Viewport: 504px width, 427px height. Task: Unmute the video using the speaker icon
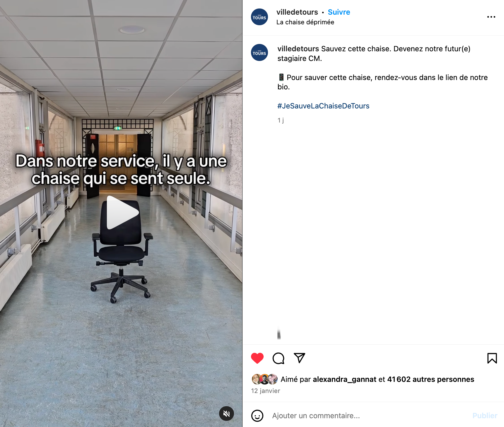pyautogui.click(x=226, y=414)
